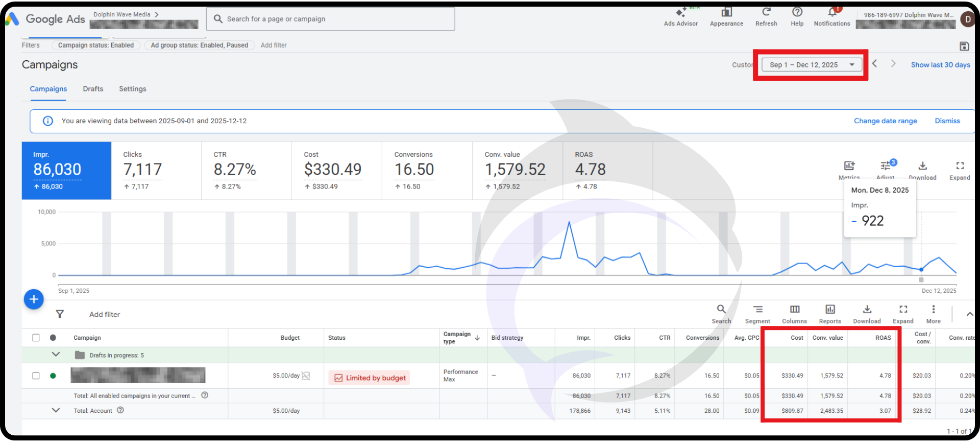Open Dolphin Wave Media account switcher
Screen dimensions: 980x444
click(126, 14)
